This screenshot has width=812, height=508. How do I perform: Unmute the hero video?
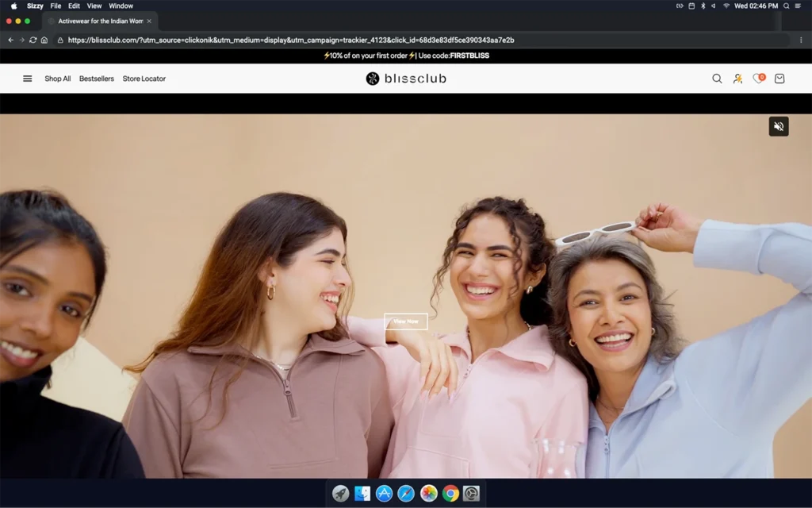pos(779,126)
